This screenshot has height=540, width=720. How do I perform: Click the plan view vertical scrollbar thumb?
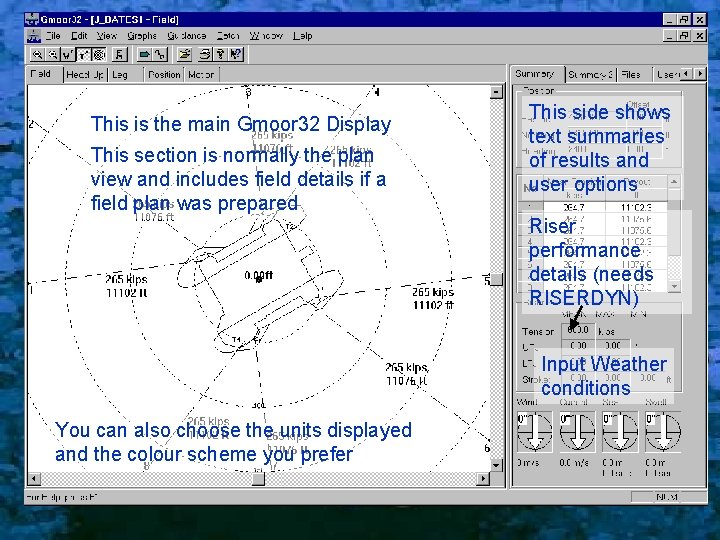point(496,279)
